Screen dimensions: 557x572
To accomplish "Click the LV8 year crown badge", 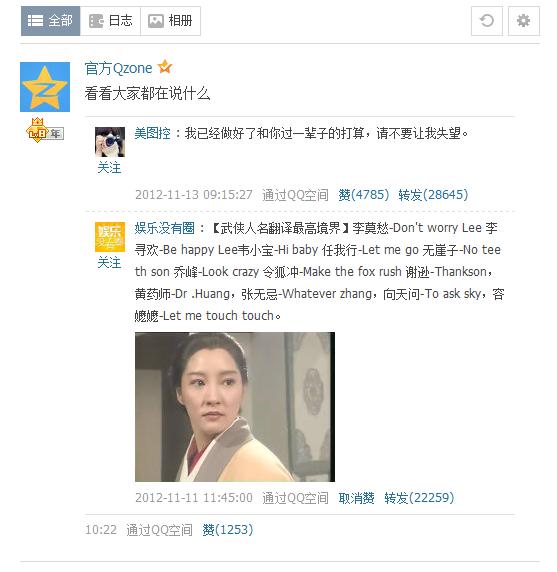I will click(45, 130).
